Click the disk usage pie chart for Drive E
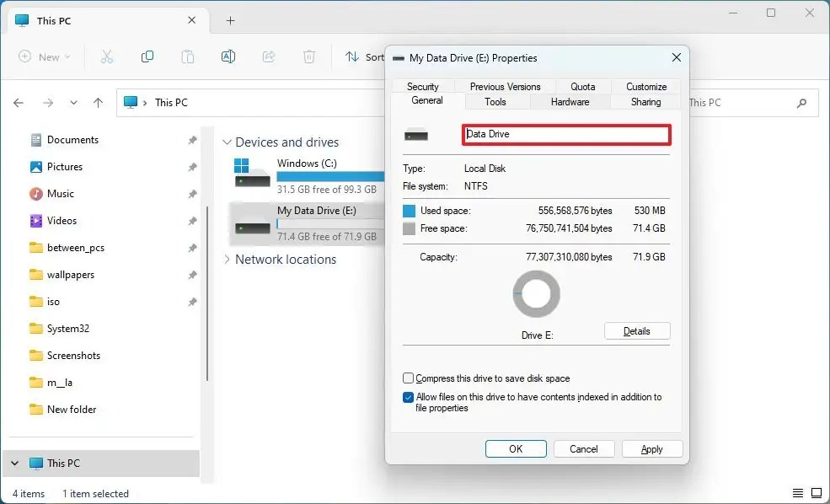The height and width of the screenshot is (504, 830). click(x=536, y=293)
